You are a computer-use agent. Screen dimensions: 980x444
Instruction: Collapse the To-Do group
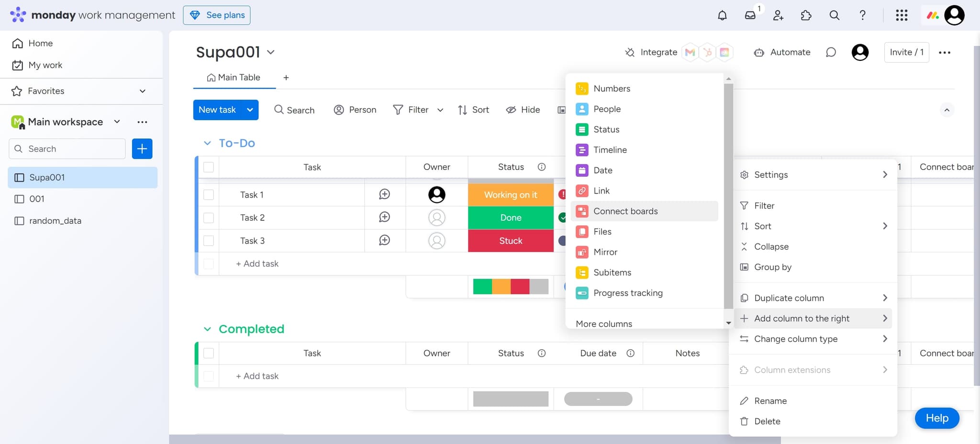point(208,143)
